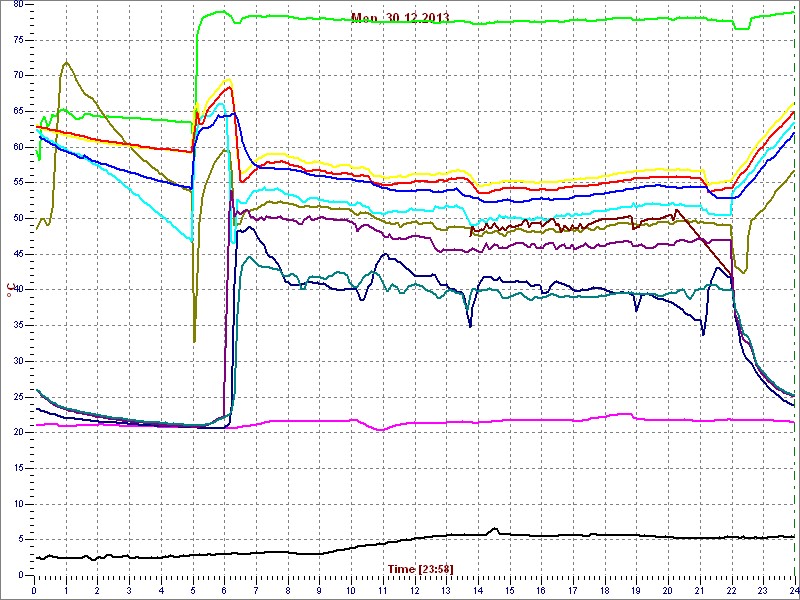Click time axis hour label 19
This screenshot has width=800, height=600.
pyautogui.click(x=637, y=588)
